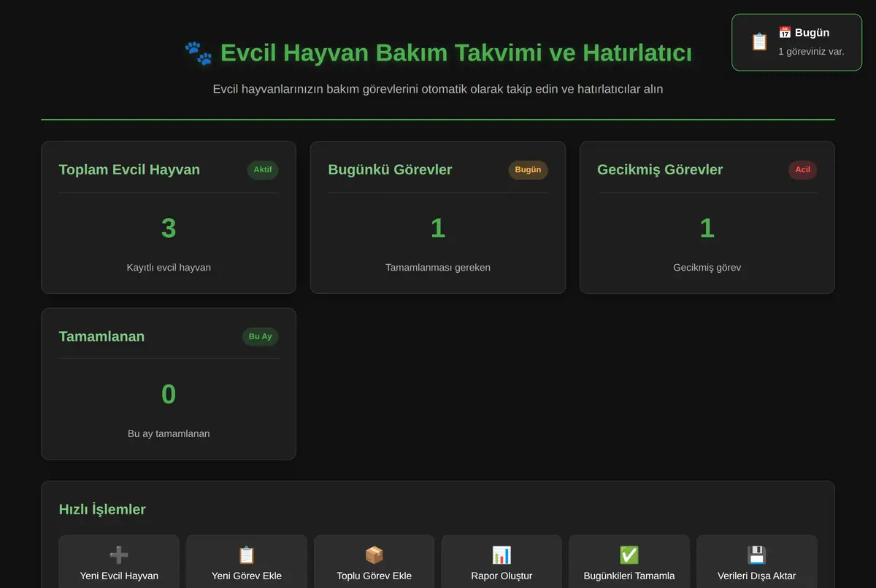Click the Hızlı İşlemler section heading
This screenshot has height=588, width=876.
point(102,509)
